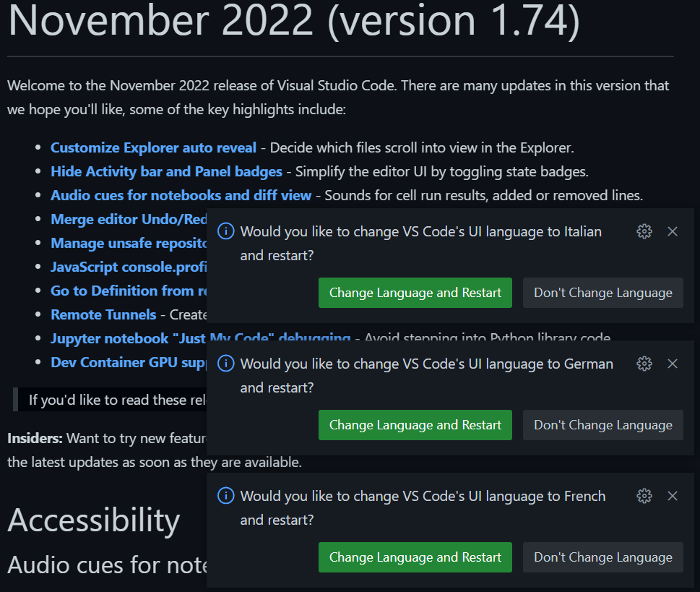
Task: Change VS Code language to German and restart
Action: point(415,425)
